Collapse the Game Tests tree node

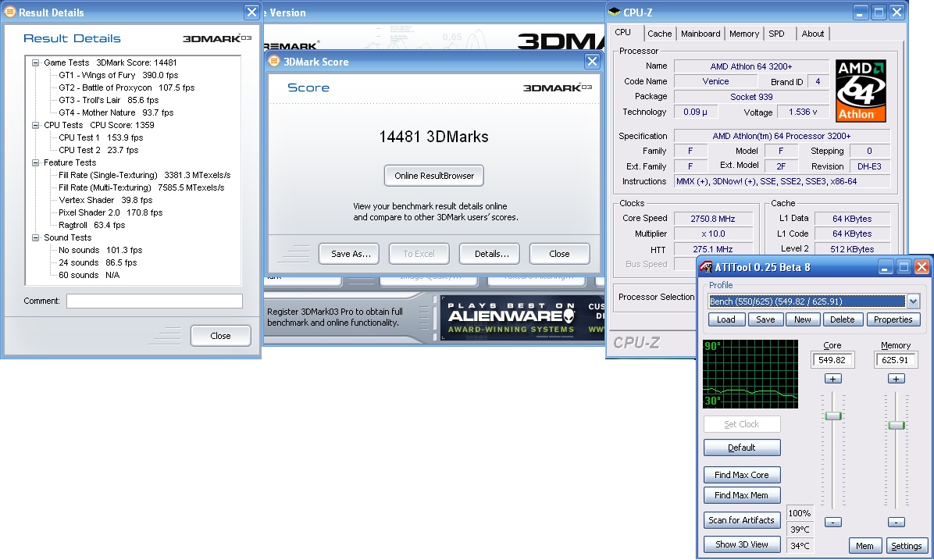pyautogui.click(x=36, y=62)
